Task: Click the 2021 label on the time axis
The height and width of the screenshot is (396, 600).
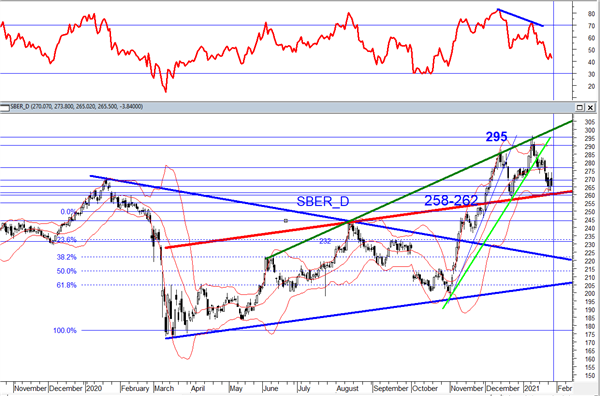Action: click(x=532, y=388)
